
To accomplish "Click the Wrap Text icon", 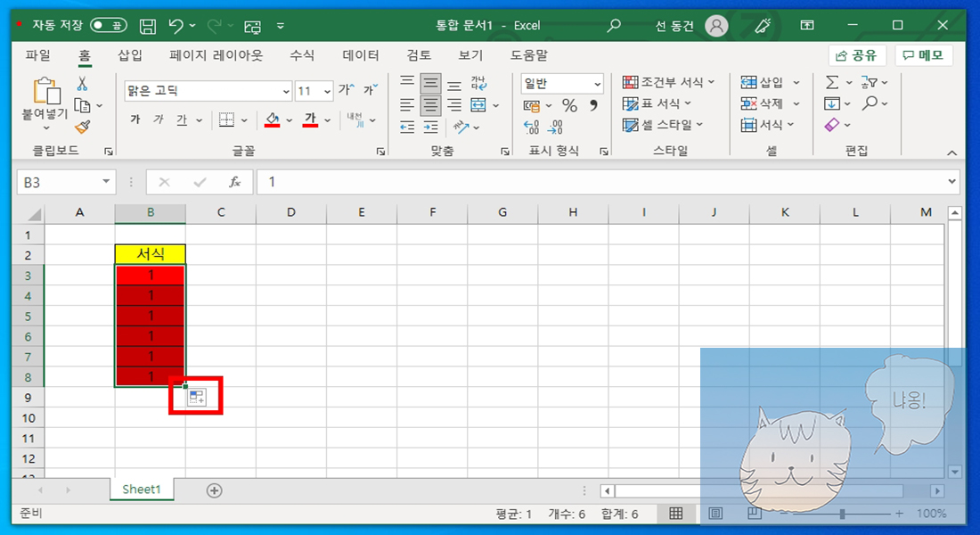I will pyautogui.click(x=478, y=83).
